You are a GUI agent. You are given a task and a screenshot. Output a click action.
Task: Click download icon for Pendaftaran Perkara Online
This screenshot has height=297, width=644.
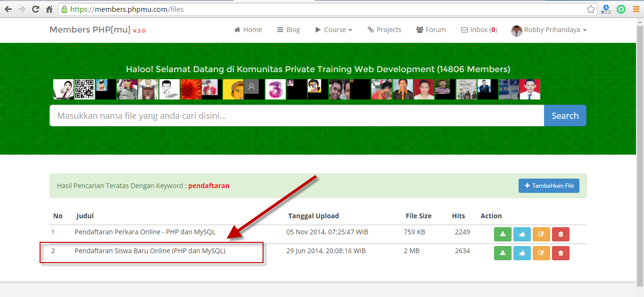(x=503, y=234)
